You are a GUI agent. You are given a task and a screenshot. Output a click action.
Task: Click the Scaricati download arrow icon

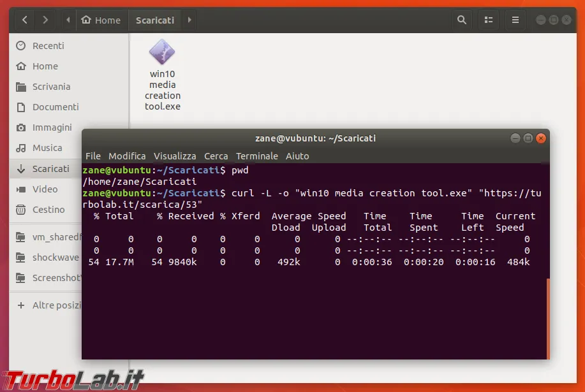[x=21, y=169]
